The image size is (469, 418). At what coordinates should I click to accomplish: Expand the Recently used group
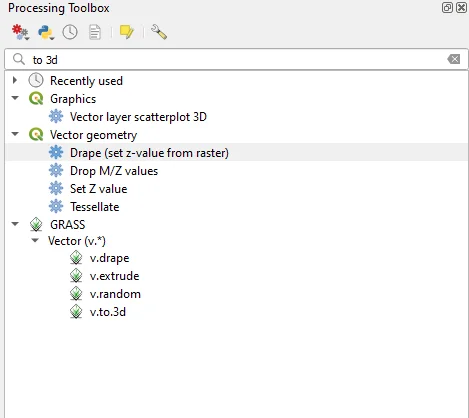(15, 80)
